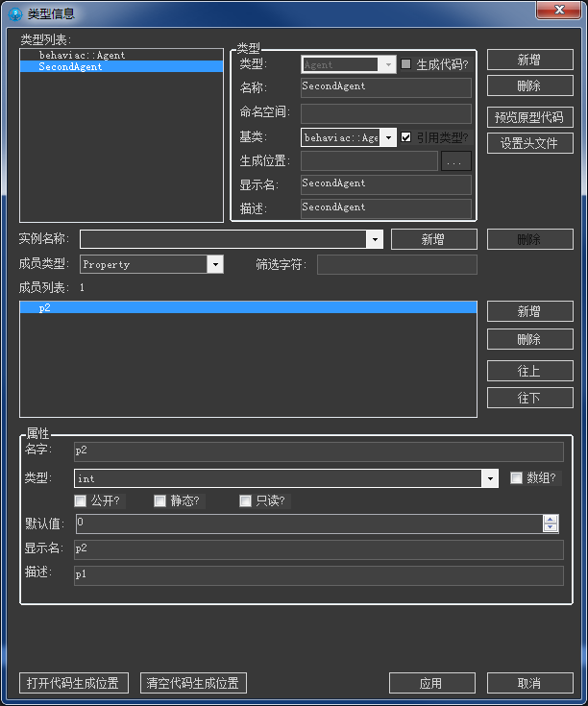The width and height of the screenshot is (588, 706).
Task: Open the 成员类型 Property dropdown
Action: [215, 264]
